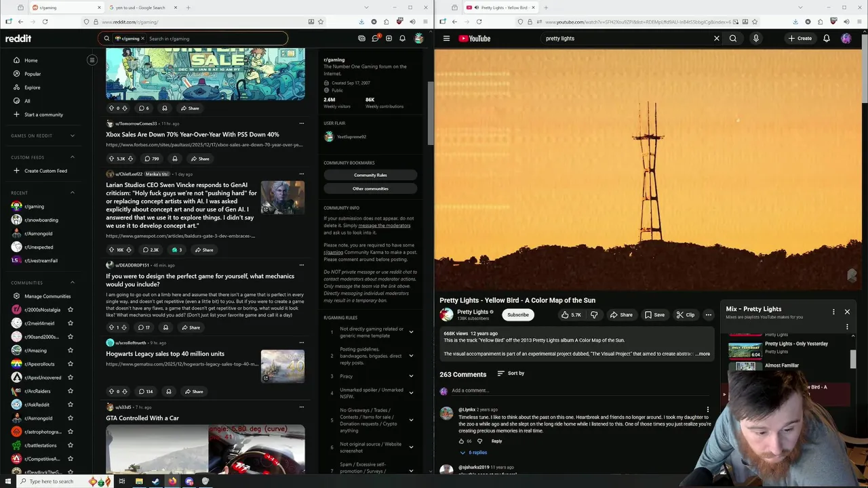868x488 pixels.
Task: Click the Reddit logo
Action: click(18, 39)
